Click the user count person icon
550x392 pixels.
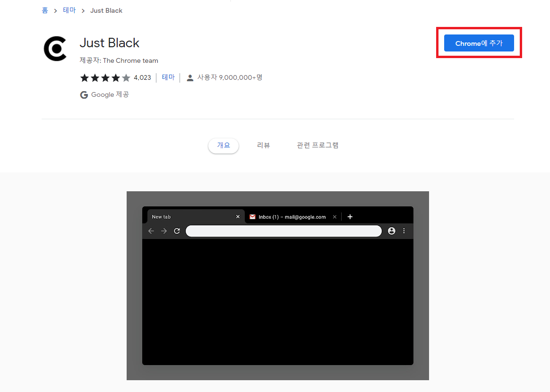pyautogui.click(x=190, y=78)
